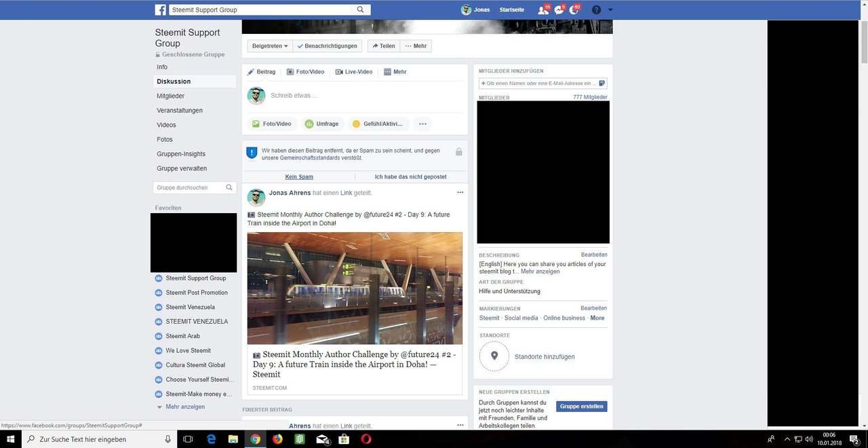The image size is (868, 448).
Task: Open Messenger icon with 5 badge
Action: [559, 10]
